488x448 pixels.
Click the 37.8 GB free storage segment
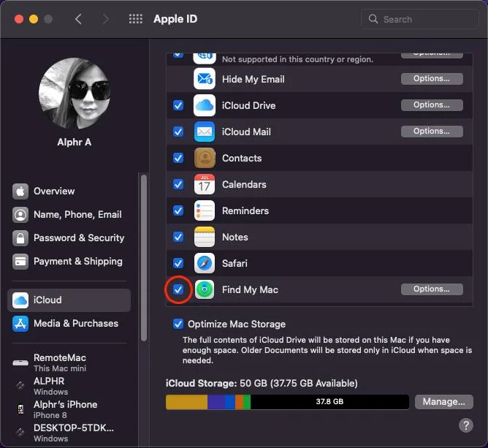(329, 402)
